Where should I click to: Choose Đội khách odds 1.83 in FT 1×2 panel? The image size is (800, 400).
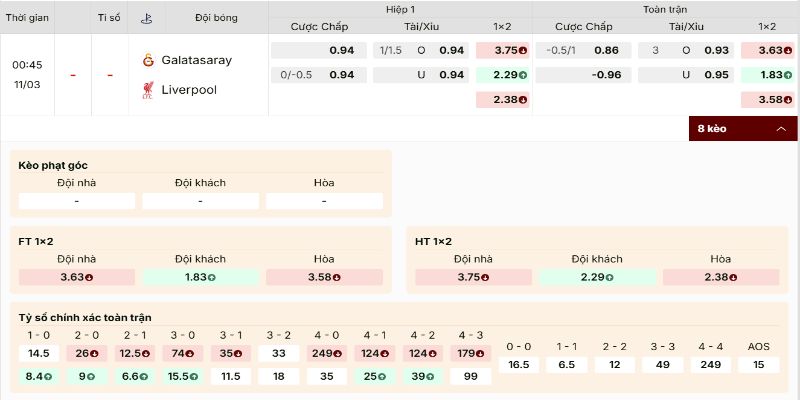click(x=200, y=277)
